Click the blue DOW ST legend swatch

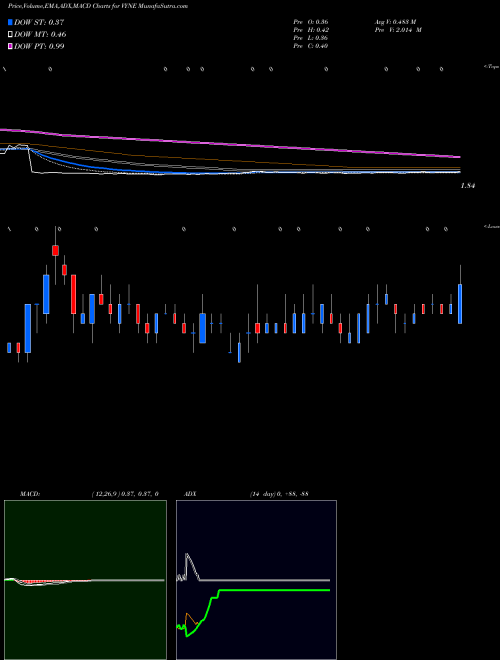pyautogui.click(x=11, y=22)
